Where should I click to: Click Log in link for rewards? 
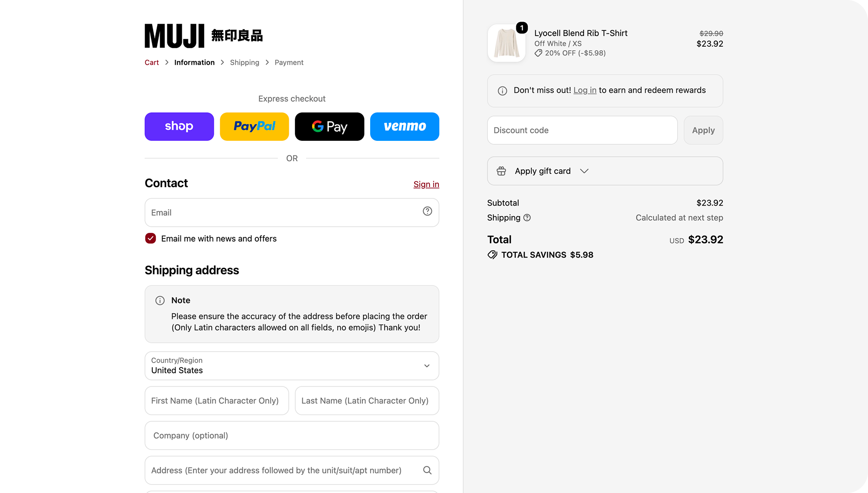(x=585, y=90)
